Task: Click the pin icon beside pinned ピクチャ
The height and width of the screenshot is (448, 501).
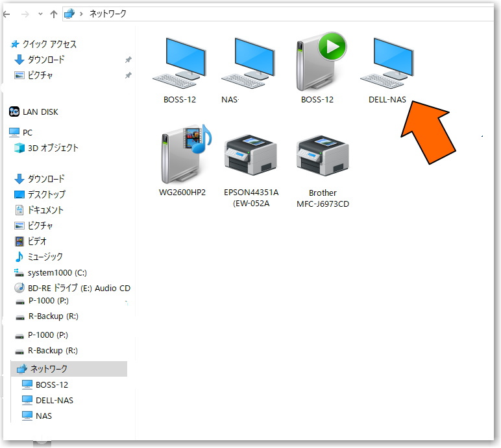Action: [x=128, y=75]
